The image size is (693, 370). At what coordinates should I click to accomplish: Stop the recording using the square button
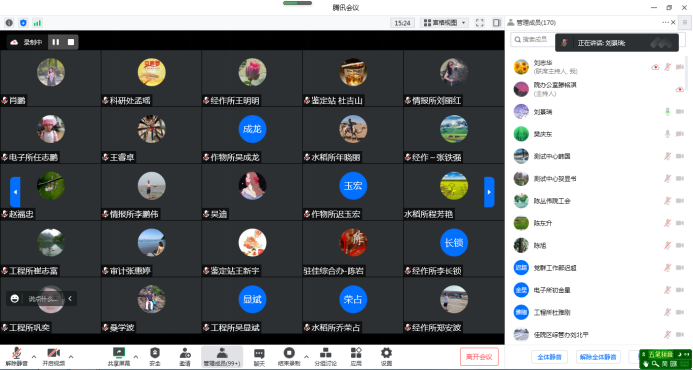(x=71, y=42)
